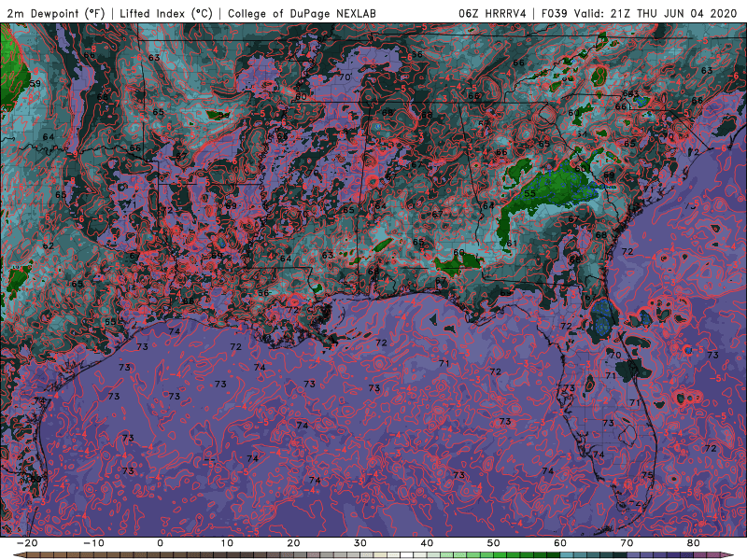Click the -20 label on the color scale
Screen dimensions: 747x560
(27, 543)
